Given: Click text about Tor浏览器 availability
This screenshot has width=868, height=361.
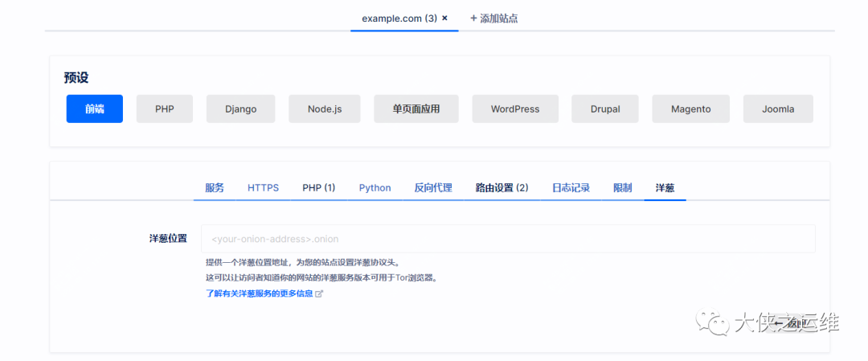Looking at the screenshot, I should point(321,277).
